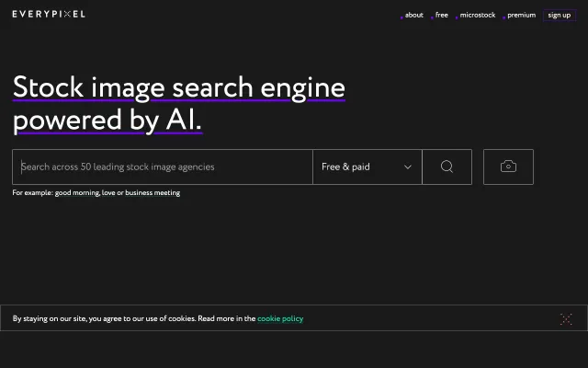Click the 'powered by AI.' headline text
Viewport: 588px width, 368px height.
tap(107, 121)
